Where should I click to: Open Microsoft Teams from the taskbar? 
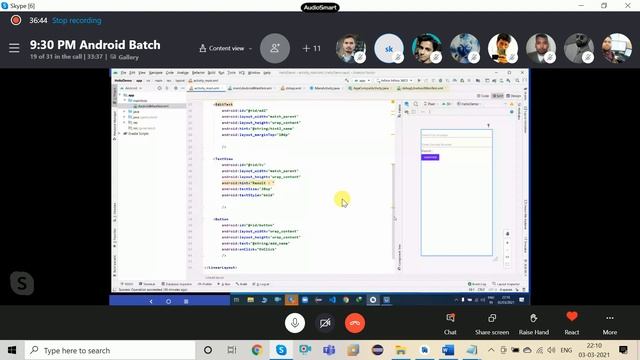pyautogui.click(x=329, y=350)
